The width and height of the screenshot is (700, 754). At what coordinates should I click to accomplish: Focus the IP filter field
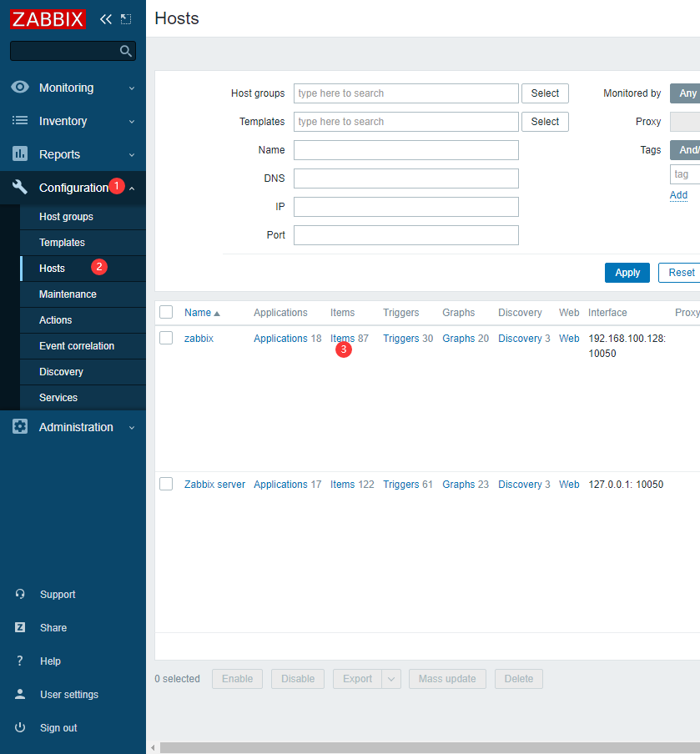pos(406,207)
